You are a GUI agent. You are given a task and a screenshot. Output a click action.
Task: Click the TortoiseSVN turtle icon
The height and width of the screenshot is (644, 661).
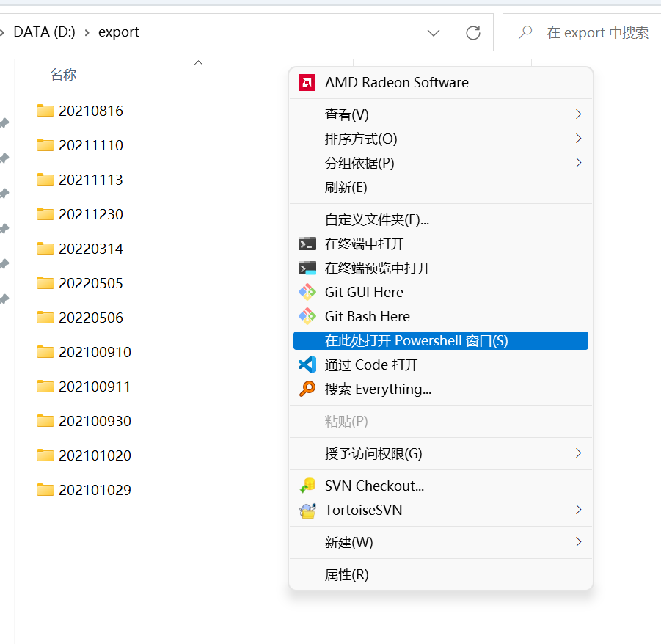coord(307,511)
